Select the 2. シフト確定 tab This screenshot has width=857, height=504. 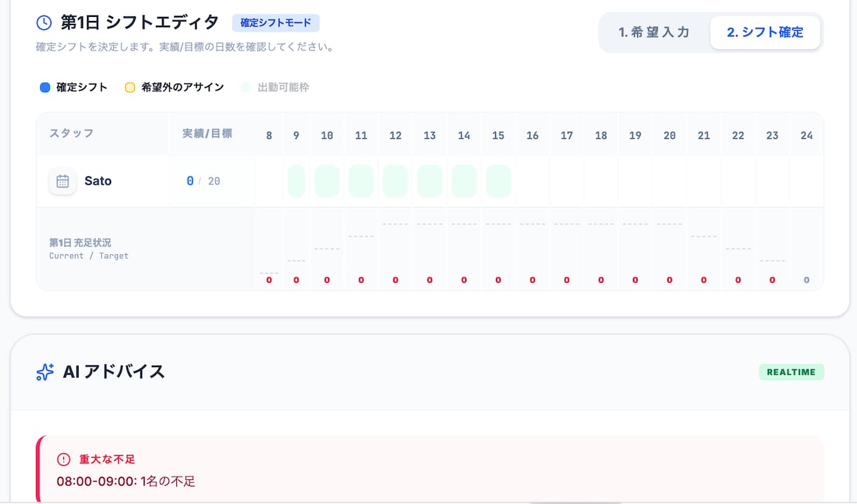click(x=765, y=32)
